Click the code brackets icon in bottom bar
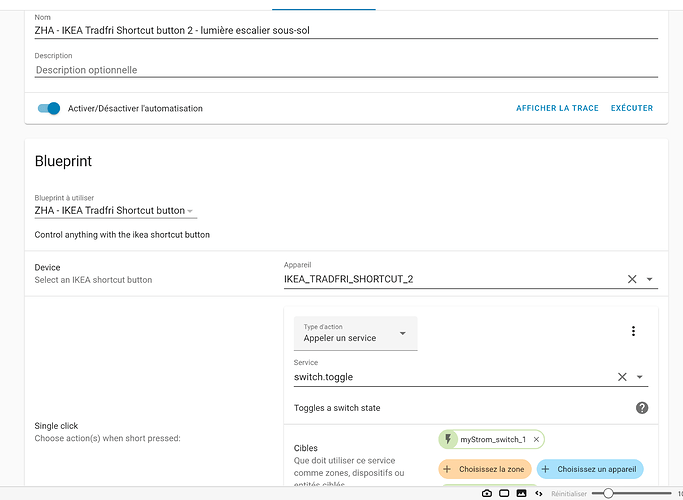Screen dimensions: 683x500 pyautogui.click(x=539, y=493)
